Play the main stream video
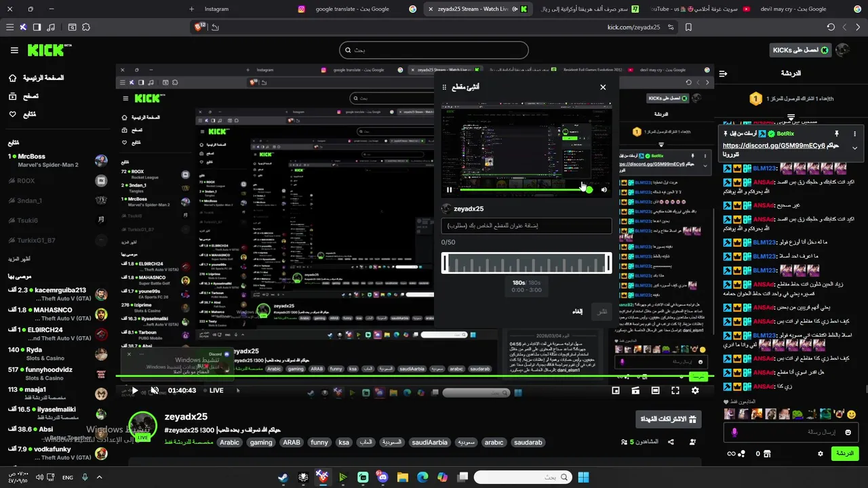 click(134, 390)
